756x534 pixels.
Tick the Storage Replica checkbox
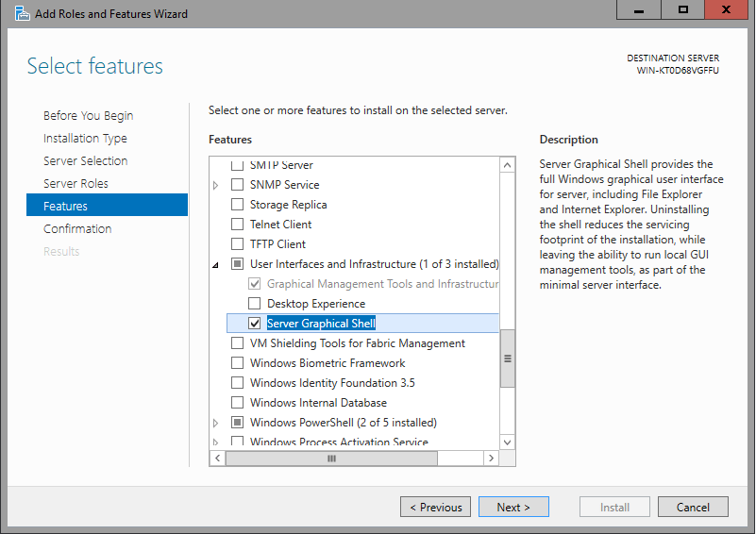pos(237,205)
